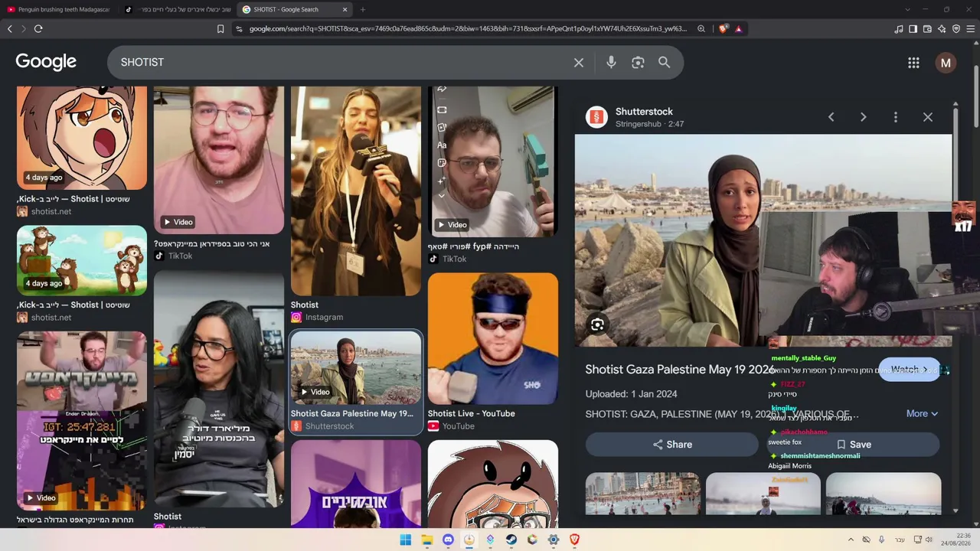Open more options in preview panel
The height and width of the screenshot is (551, 980).
(x=896, y=117)
